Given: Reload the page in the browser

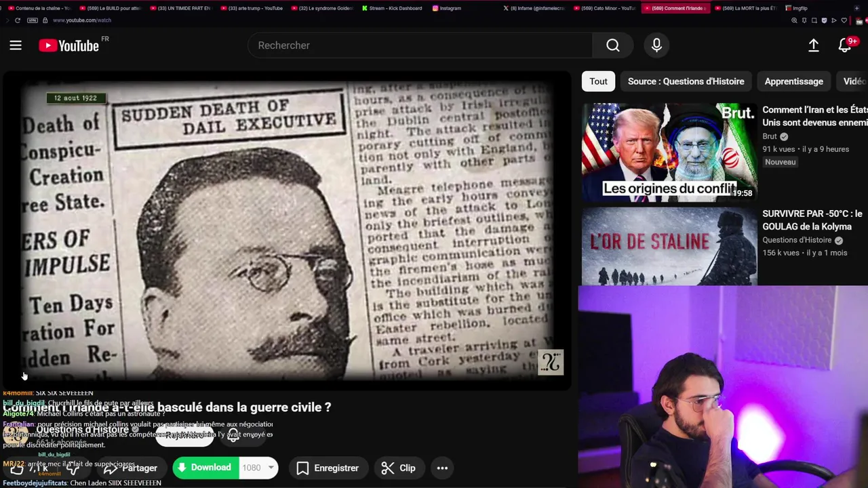Looking at the screenshot, I should (x=18, y=20).
